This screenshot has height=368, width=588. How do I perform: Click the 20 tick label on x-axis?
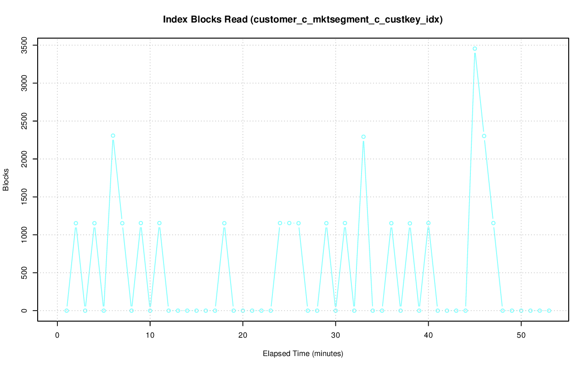(x=243, y=335)
